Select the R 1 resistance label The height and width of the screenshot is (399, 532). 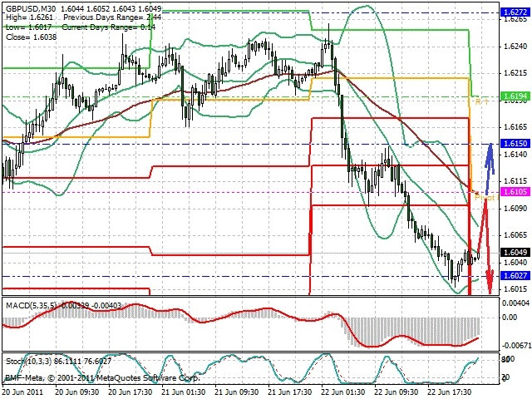(x=482, y=101)
